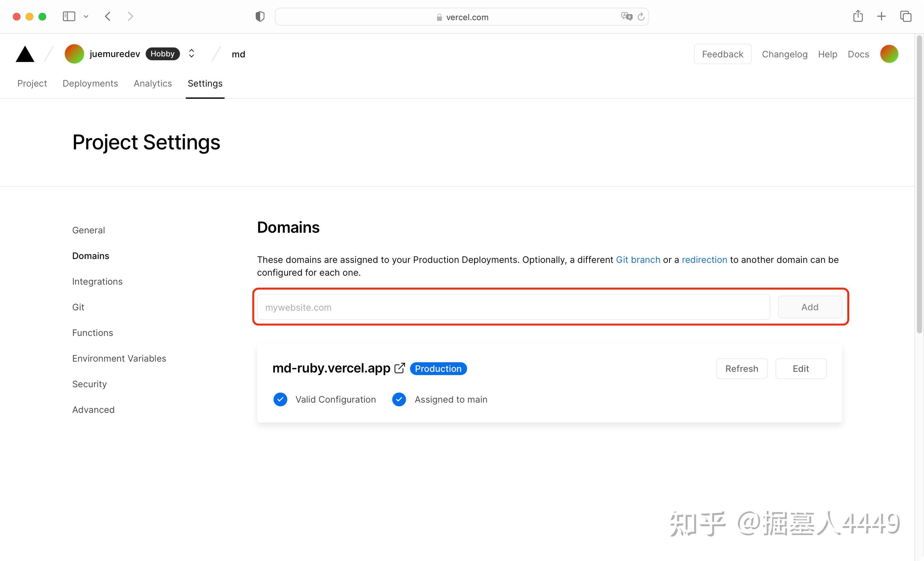Click the privacy shield icon in toolbar
Screen dimensions: 924x561
point(260,16)
